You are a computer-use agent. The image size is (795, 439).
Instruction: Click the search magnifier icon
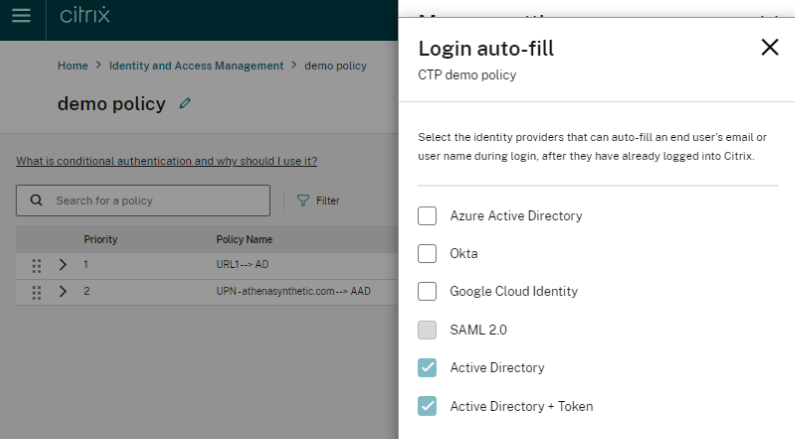click(36, 200)
